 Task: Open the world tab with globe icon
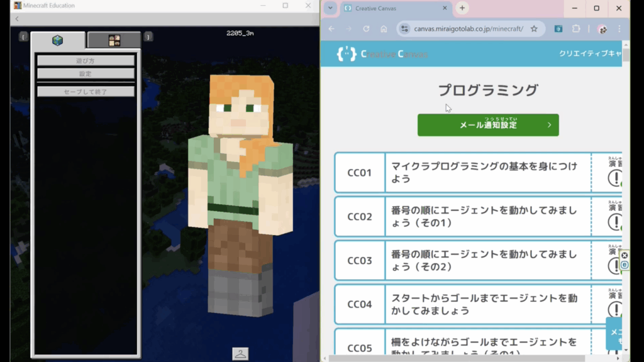pyautogui.click(x=57, y=40)
